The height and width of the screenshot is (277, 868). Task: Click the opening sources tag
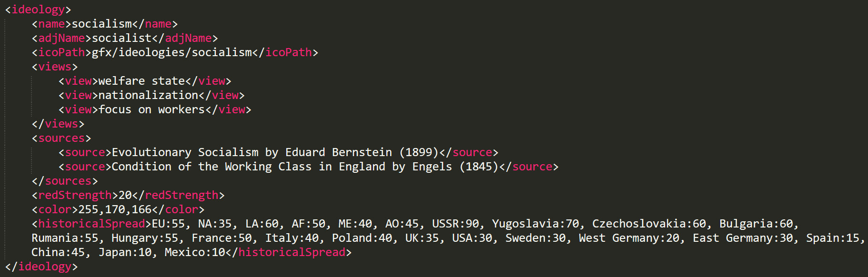click(x=61, y=138)
